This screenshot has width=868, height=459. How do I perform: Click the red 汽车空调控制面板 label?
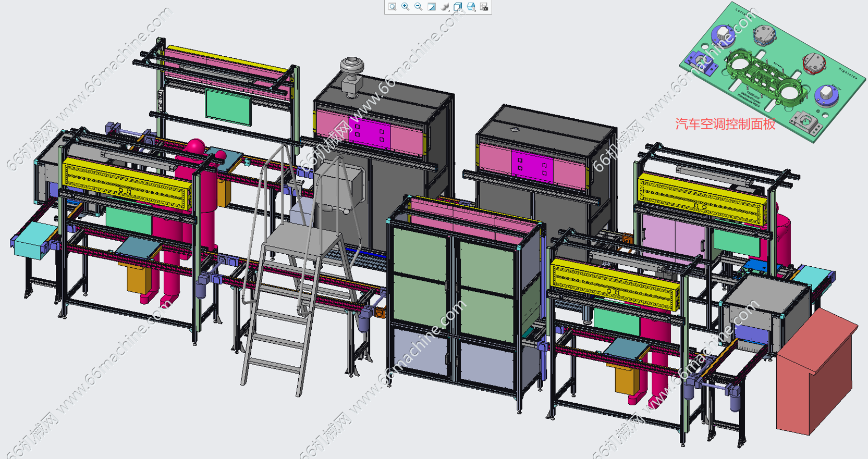725,124
